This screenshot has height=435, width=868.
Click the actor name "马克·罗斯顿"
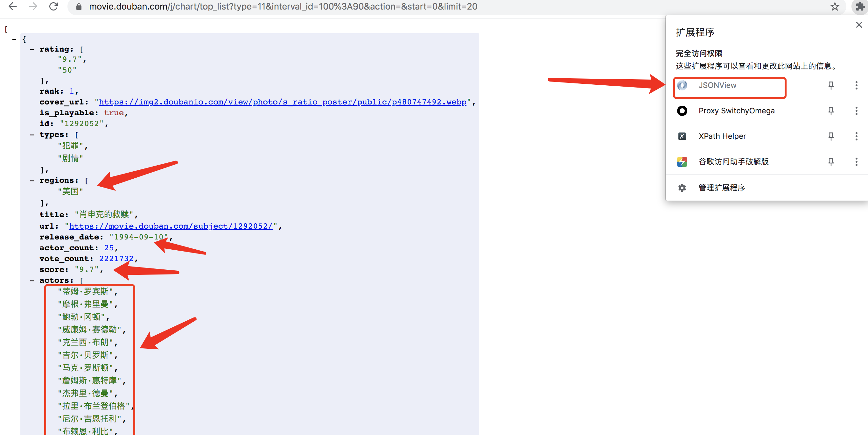(x=85, y=368)
